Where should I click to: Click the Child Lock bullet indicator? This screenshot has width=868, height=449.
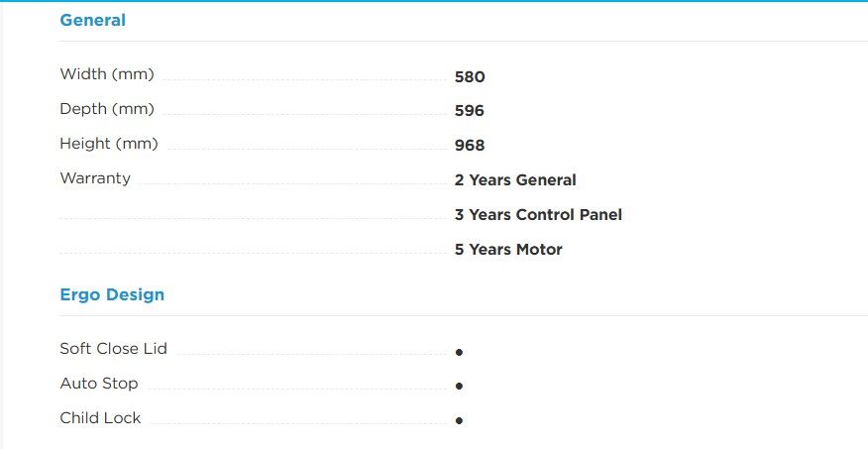(459, 421)
